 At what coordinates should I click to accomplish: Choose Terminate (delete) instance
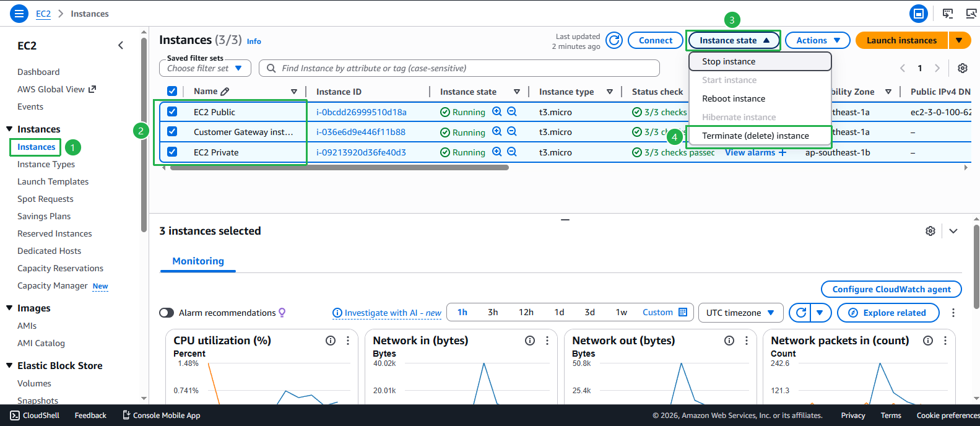[x=760, y=136]
